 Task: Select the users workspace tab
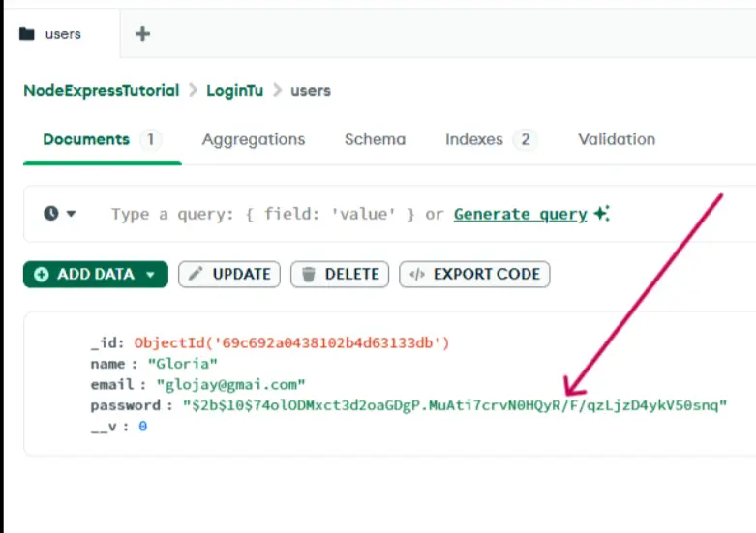(x=61, y=34)
